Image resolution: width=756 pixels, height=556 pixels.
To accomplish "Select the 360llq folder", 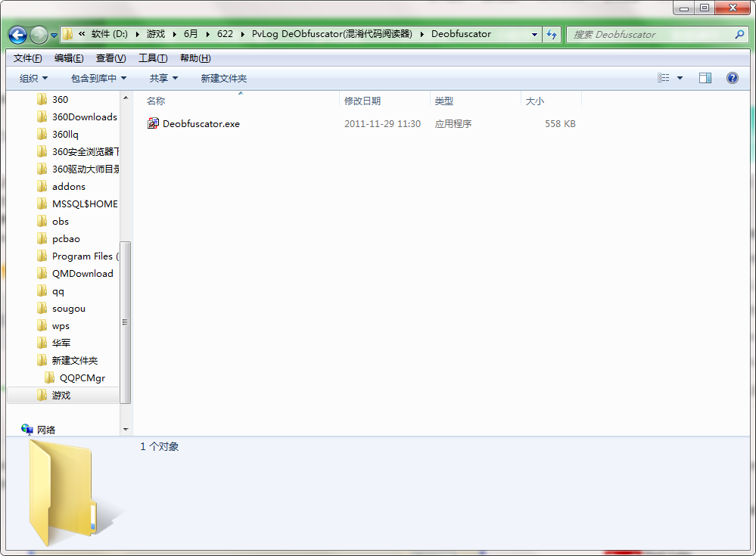I will tap(65, 135).
